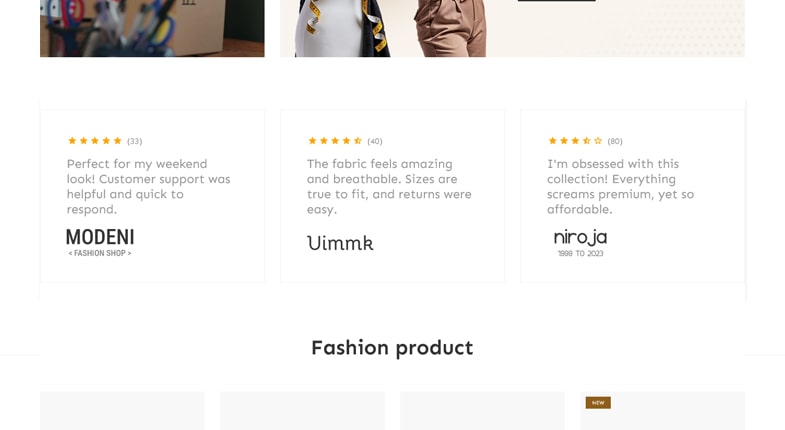The height and width of the screenshot is (430, 785).
Task: Click the Fashion product heading
Action: (x=392, y=348)
